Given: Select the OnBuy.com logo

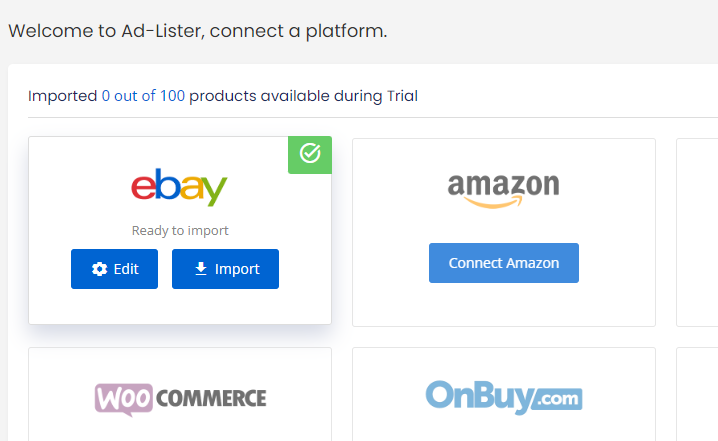Looking at the screenshot, I should click(x=504, y=397).
